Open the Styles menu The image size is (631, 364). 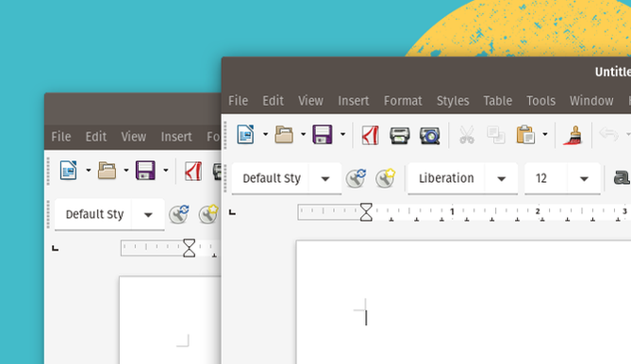pyautogui.click(x=453, y=101)
